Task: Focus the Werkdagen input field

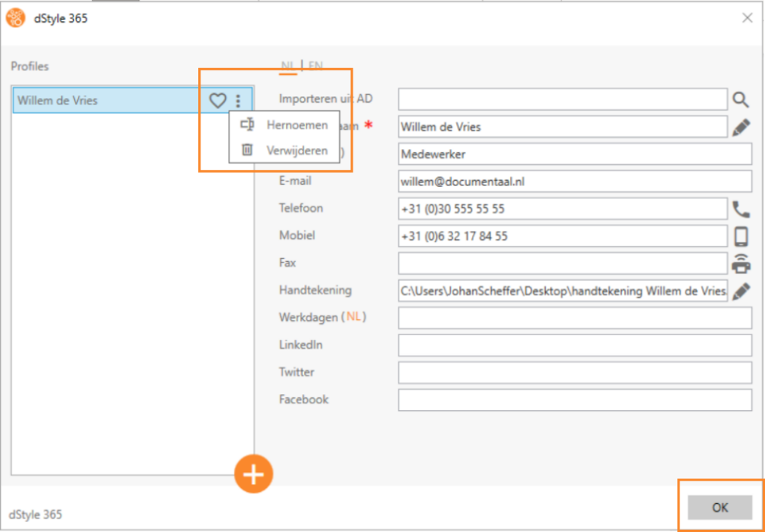Action: [575, 319]
